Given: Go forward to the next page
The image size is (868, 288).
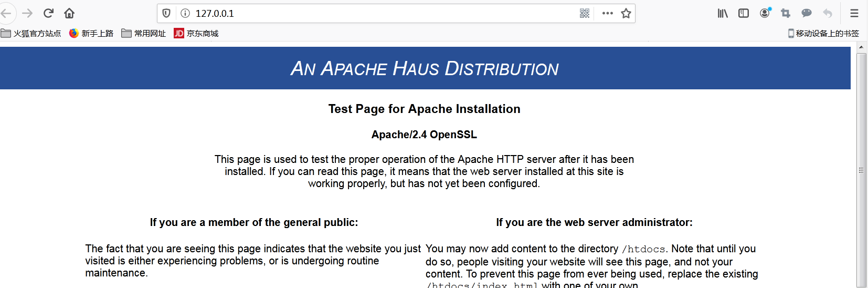Looking at the screenshot, I should coord(27,13).
